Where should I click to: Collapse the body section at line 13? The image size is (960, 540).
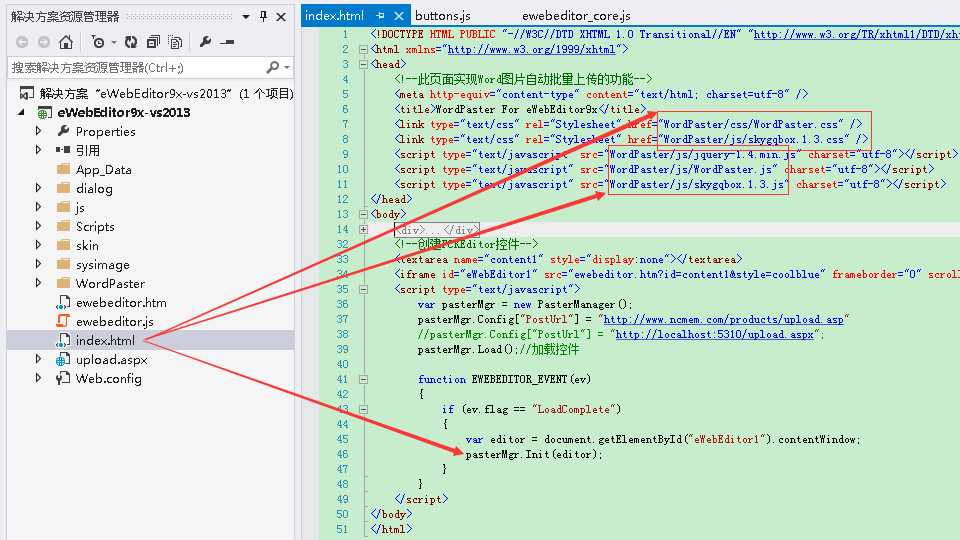coord(363,214)
